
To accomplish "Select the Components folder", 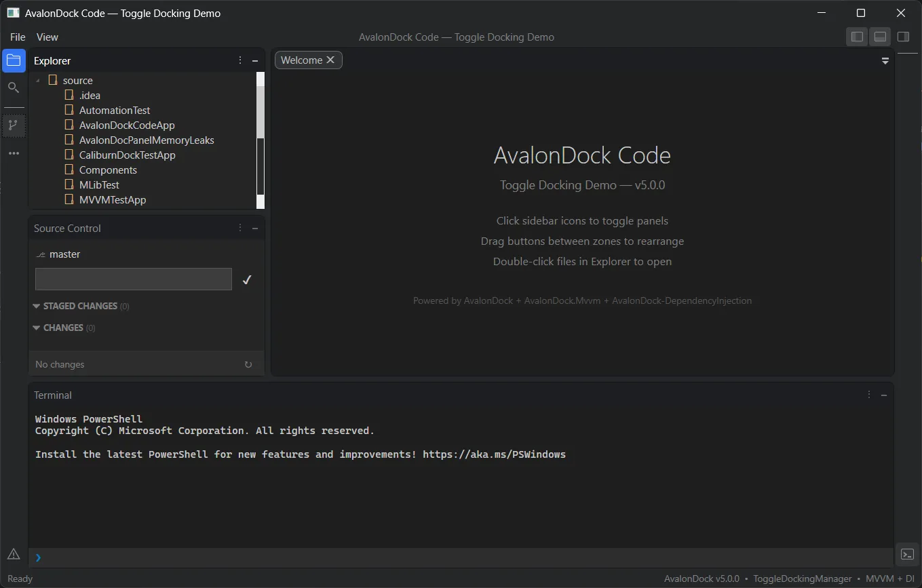I will (x=108, y=170).
